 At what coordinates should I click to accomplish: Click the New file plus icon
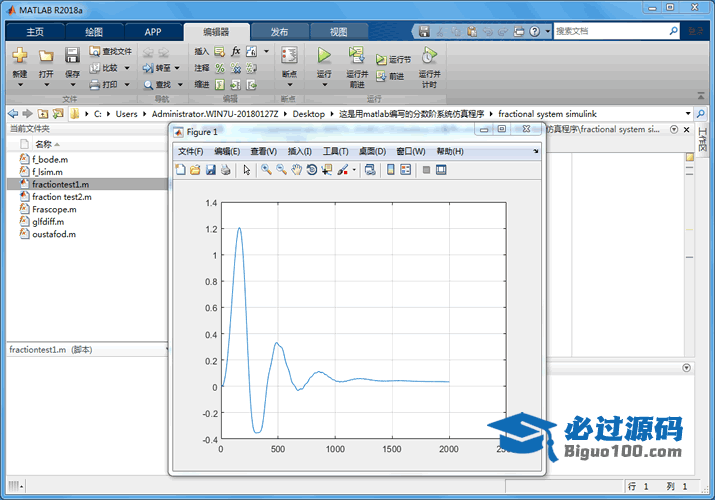[x=20, y=56]
